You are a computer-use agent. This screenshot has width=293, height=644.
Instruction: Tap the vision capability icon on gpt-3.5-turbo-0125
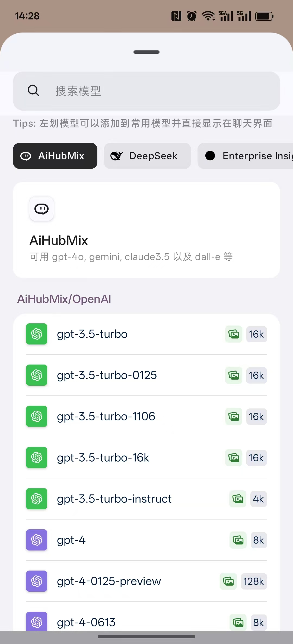pos(233,375)
